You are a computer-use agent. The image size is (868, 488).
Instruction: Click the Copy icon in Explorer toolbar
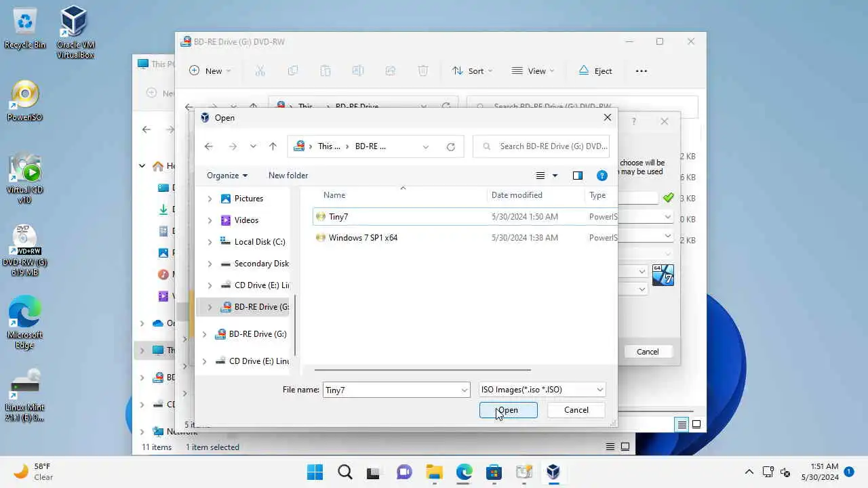click(x=293, y=70)
